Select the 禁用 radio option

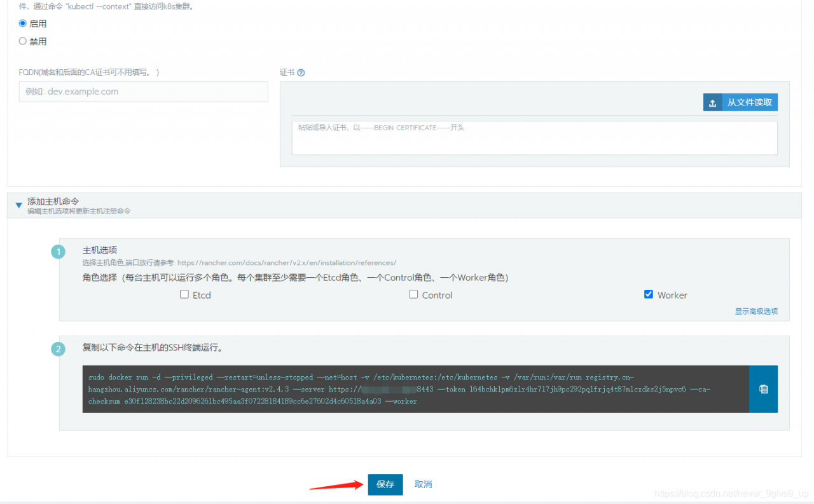(x=23, y=41)
